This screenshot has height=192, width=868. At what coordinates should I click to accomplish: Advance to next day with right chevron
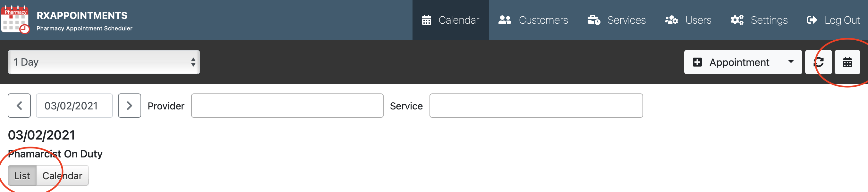coord(129,106)
